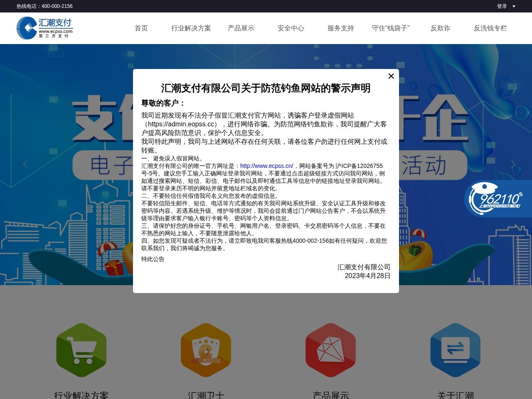
Task: Click the 反欺诈 navigation entry
Action: 440,28
